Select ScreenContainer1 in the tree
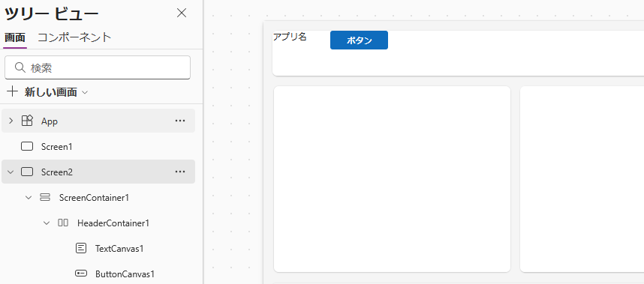 click(x=94, y=198)
